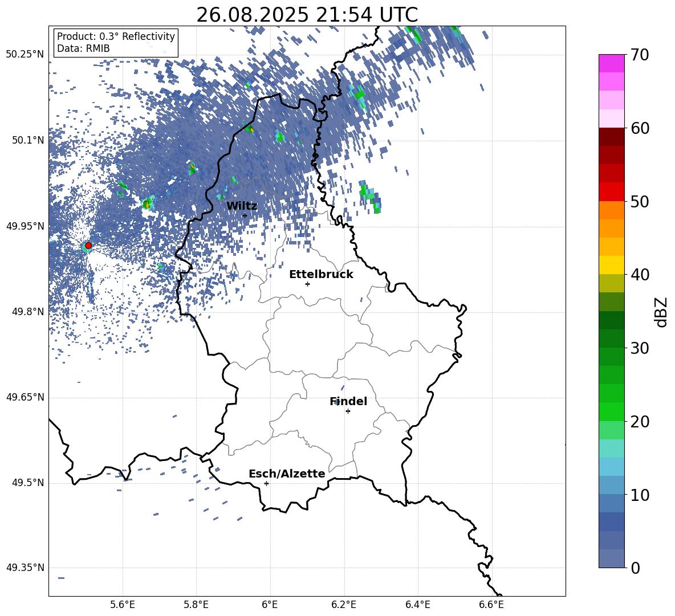Click the "dBZ" colorbar label
Screen dimensions: 675x616
[661, 312]
